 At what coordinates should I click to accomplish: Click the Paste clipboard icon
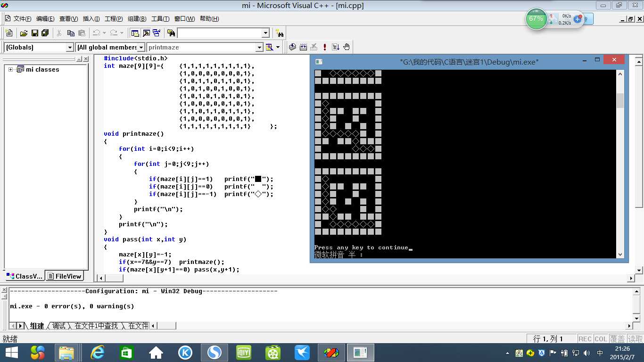pos(82,33)
